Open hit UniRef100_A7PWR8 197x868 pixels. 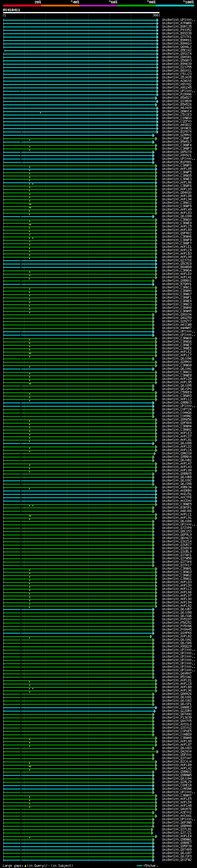point(177,23)
